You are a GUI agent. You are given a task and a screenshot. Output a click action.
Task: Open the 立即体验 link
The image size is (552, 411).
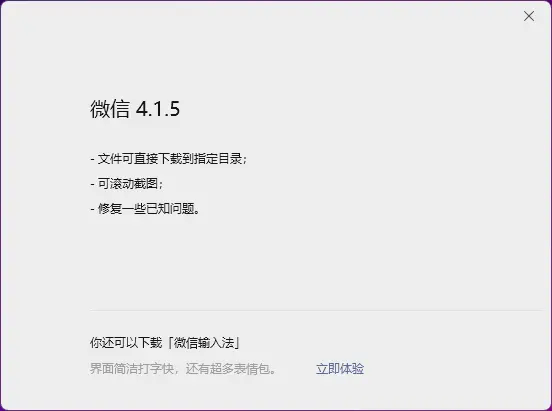pyautogui.click(x=340, y=369)
